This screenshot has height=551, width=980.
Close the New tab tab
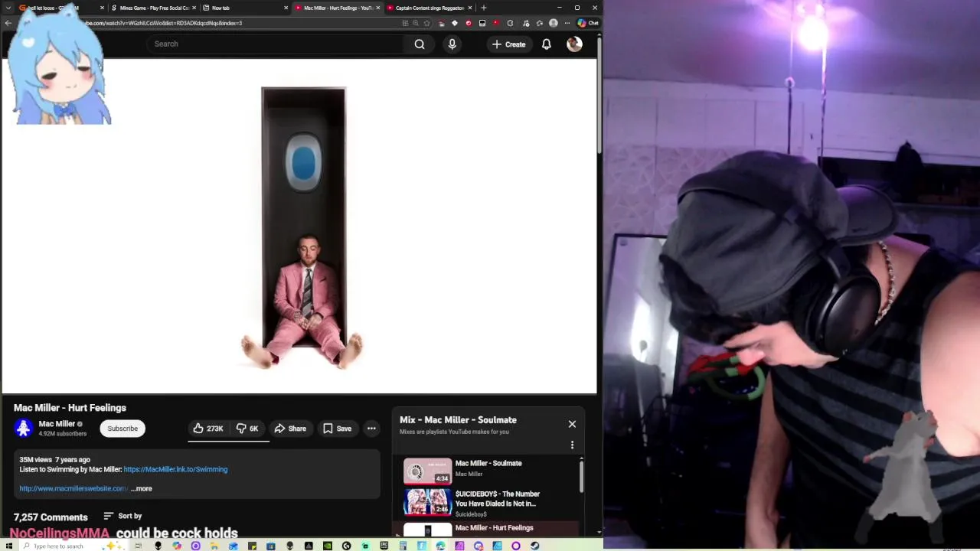point(286,8)
